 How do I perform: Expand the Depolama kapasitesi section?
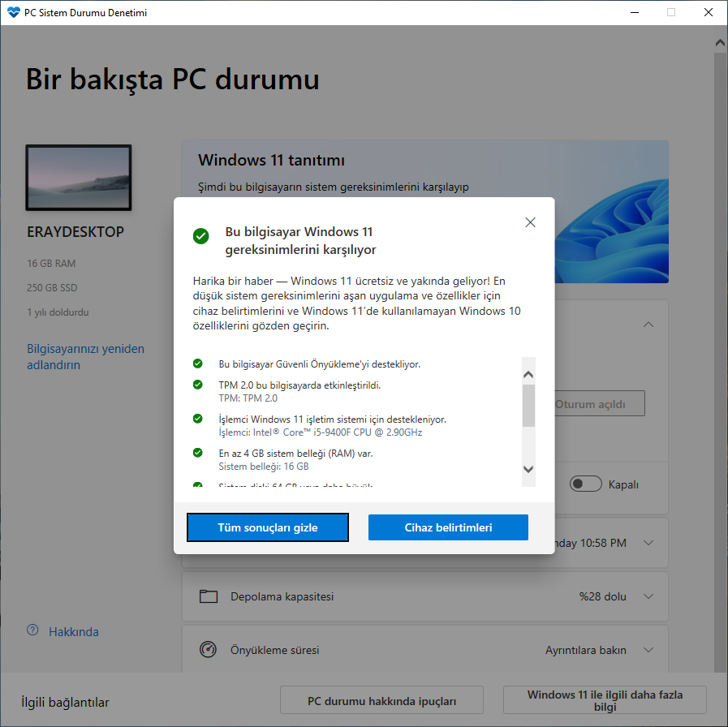point(648,596)
